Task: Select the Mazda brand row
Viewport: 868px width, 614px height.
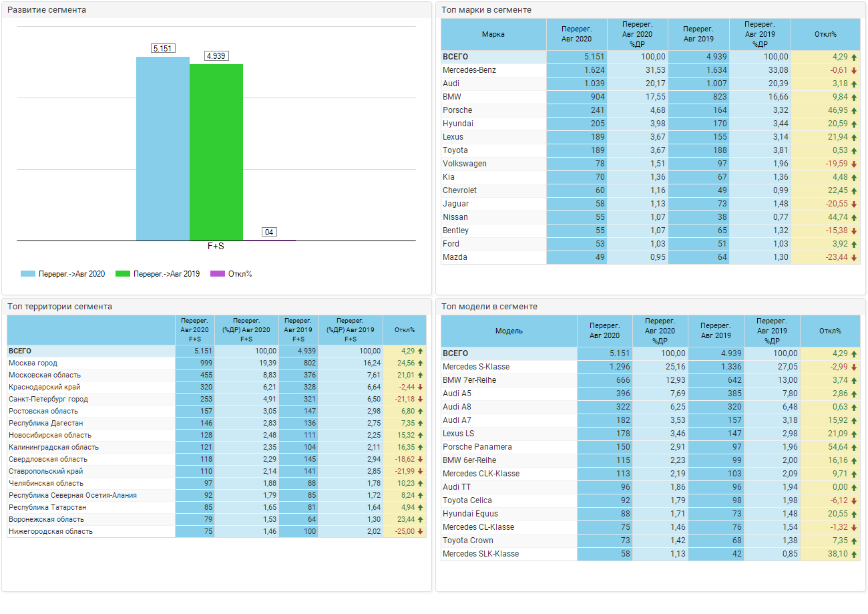Action: click(x=650, y=257)
